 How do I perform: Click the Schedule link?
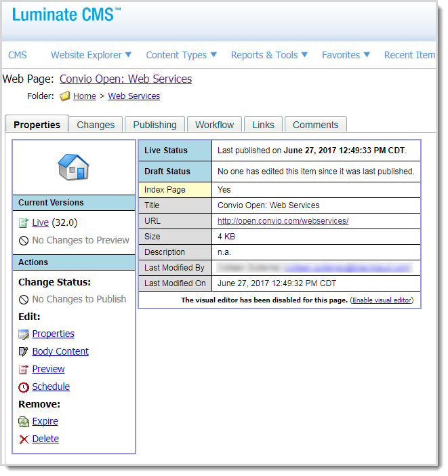(51, 386)
